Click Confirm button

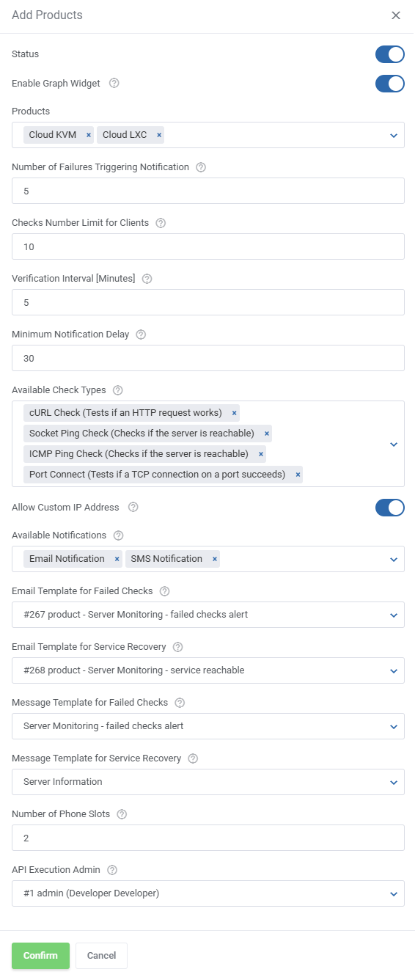[x=40, y=956]
